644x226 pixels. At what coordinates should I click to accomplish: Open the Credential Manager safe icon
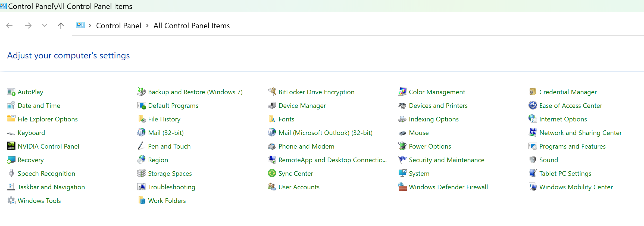point(533,92)
